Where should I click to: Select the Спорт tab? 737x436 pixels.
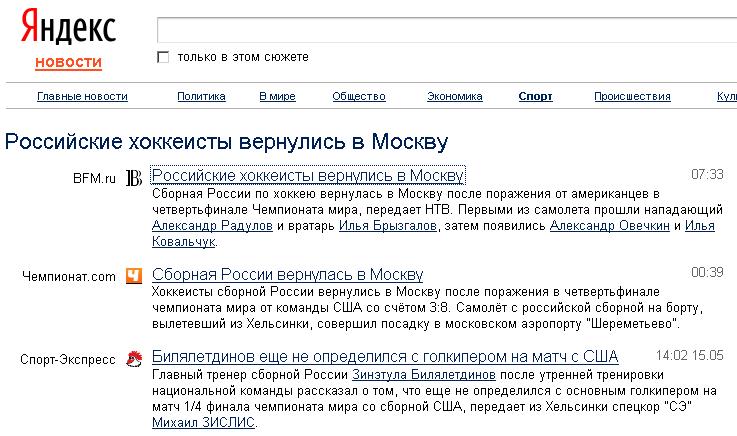pyautogui.click(x=535, y=97)
